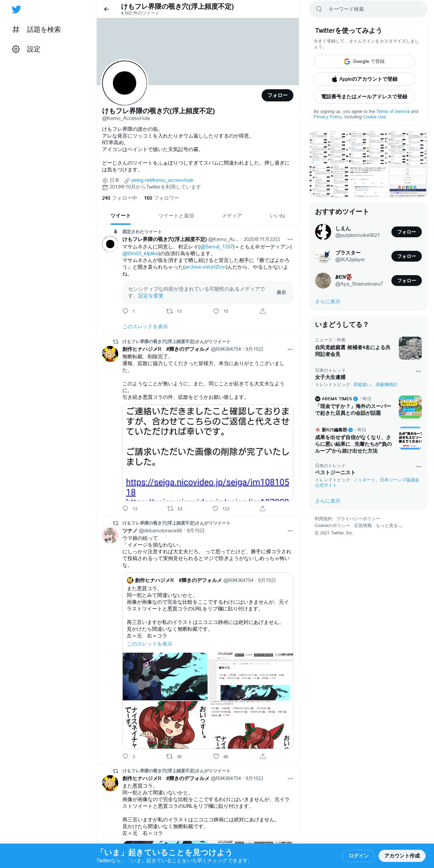Like the pinned tweet with 15 likes
Screen dimensions: 434x868
216,311
